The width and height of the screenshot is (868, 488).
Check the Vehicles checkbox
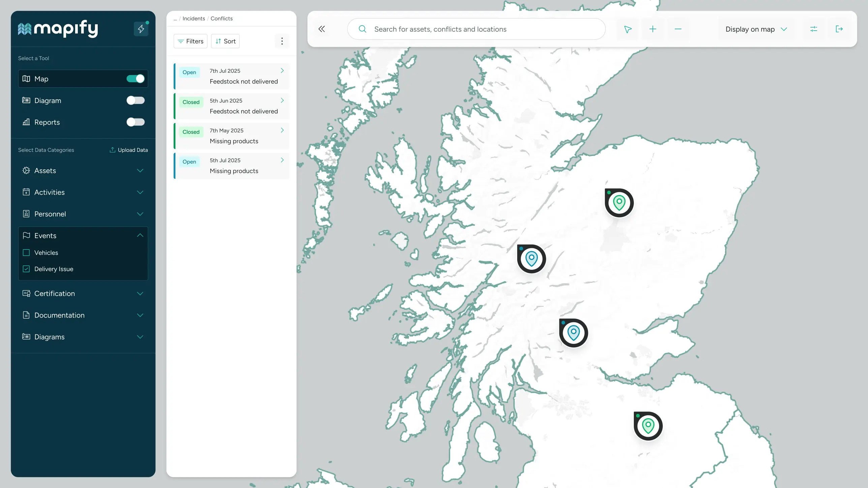[x=26, y=253]
